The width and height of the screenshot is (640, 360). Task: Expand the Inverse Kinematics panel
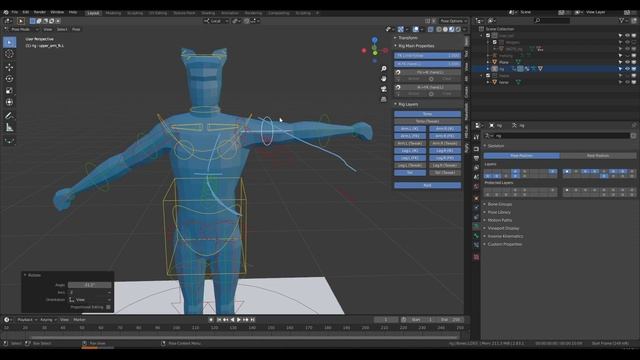click(505, 236)
